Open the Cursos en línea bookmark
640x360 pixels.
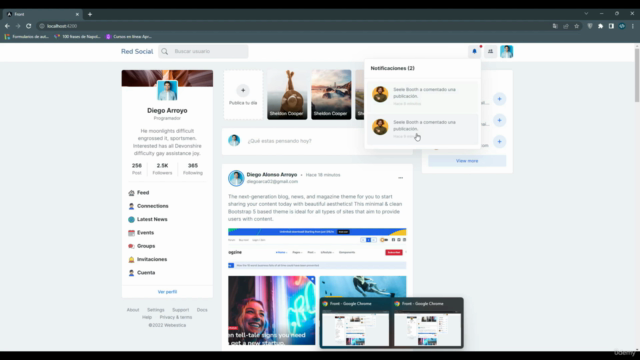129,37
